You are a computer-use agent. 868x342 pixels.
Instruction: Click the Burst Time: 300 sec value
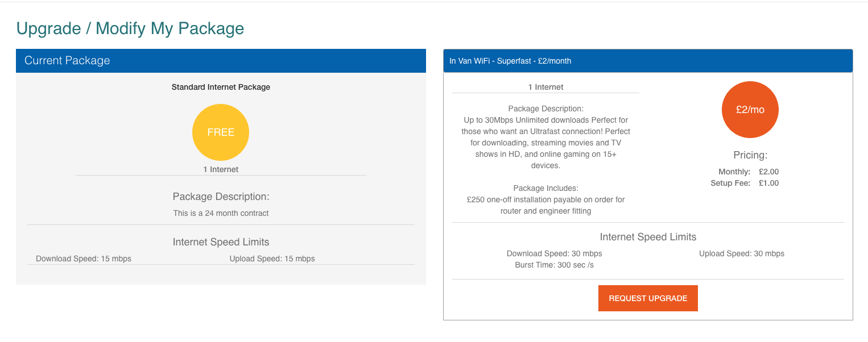pos(555,265)
